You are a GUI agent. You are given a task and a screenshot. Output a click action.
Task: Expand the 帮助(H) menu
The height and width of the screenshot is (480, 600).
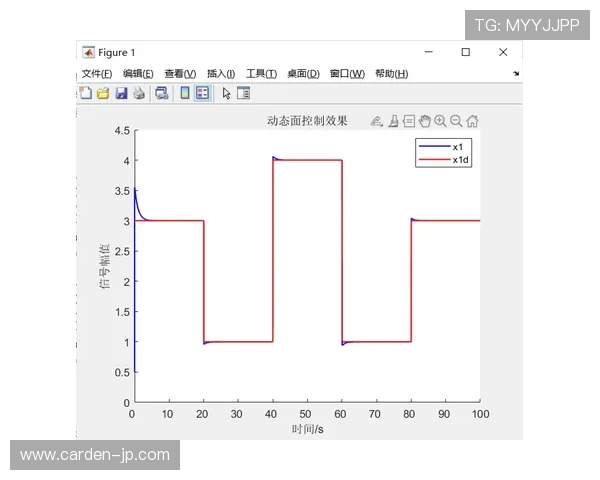tap(391, 73)
